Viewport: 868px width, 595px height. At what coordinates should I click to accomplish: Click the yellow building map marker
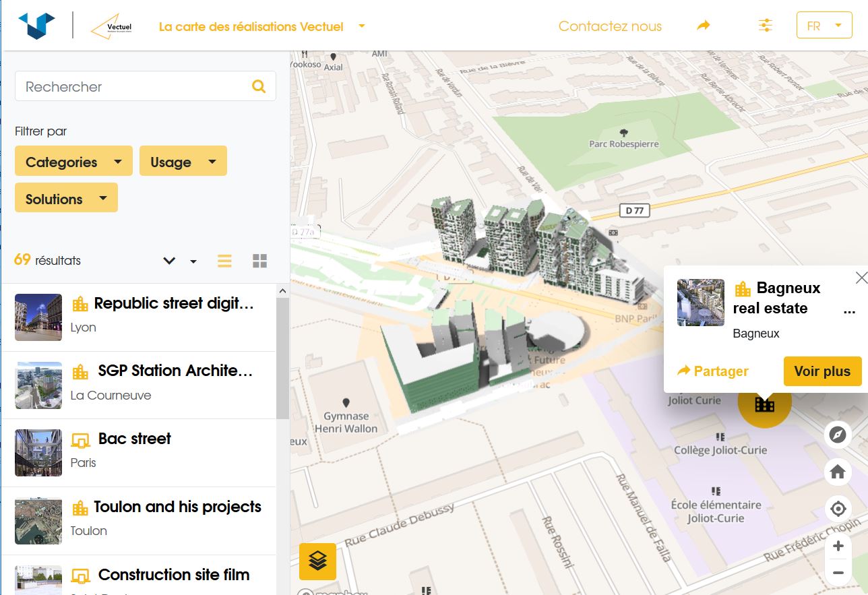[x=765, y=404]
